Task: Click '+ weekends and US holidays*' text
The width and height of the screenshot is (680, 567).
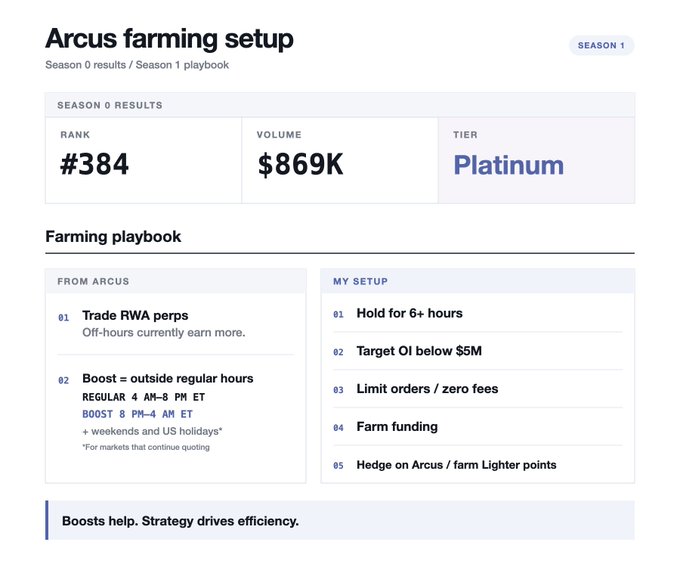Action: pos(152,432)
